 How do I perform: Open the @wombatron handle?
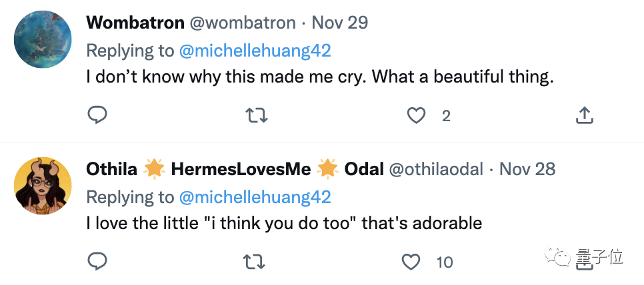243,23
